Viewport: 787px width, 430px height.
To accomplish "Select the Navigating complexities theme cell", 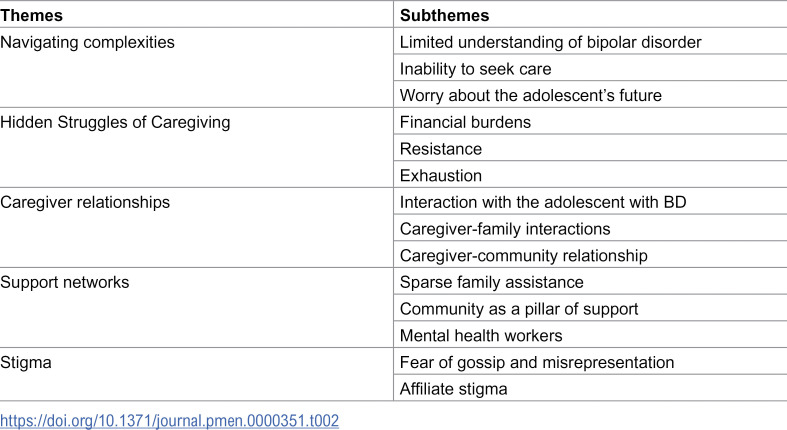I will click(196, 67).
